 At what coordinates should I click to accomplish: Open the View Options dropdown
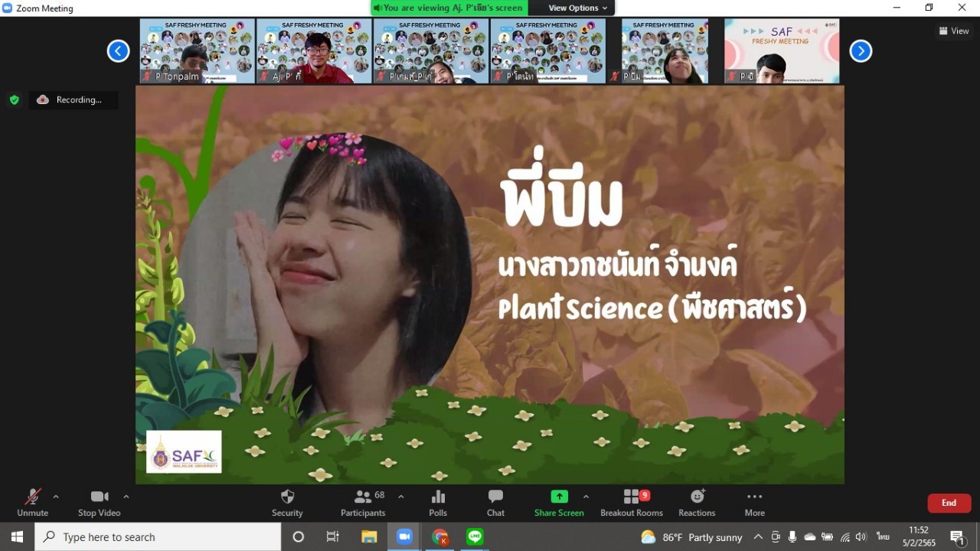578,8
